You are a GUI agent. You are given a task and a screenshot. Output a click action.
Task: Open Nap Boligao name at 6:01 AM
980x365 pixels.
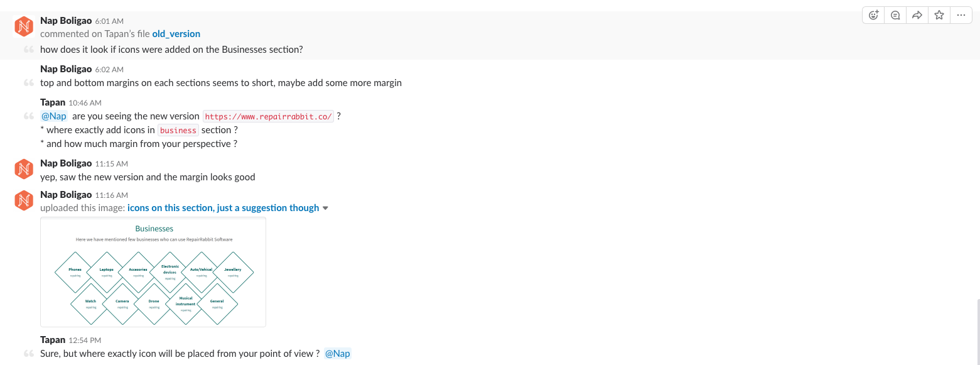tap(66, 21)
